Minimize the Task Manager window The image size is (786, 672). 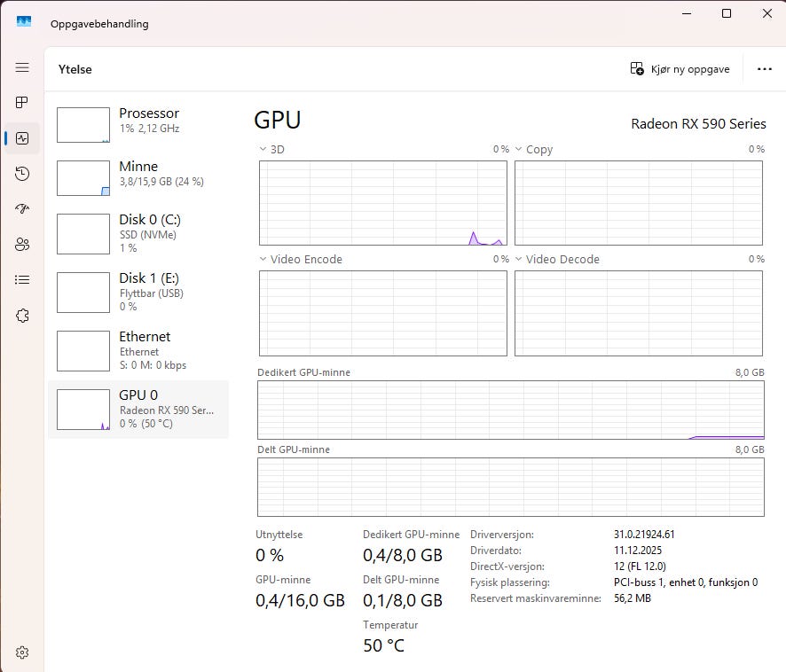[x=687, y=13]
